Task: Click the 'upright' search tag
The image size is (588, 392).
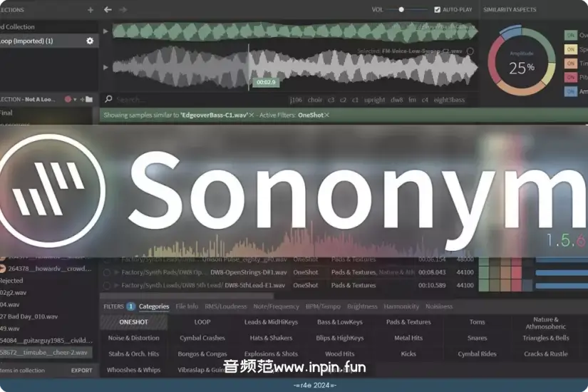Action: pyautogui.click(x=374, y=100)
